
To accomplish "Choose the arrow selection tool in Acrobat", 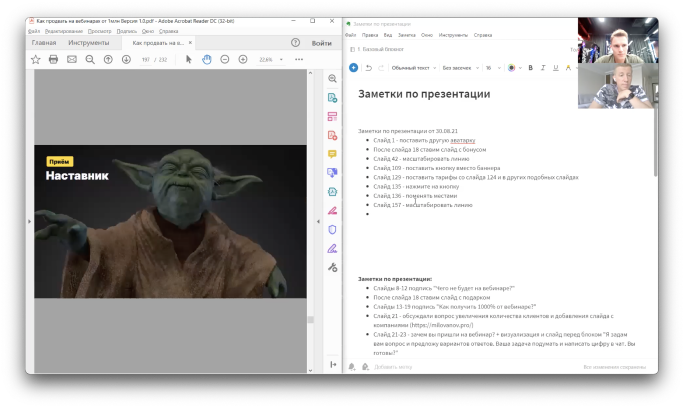I will [x=189, y=59].
